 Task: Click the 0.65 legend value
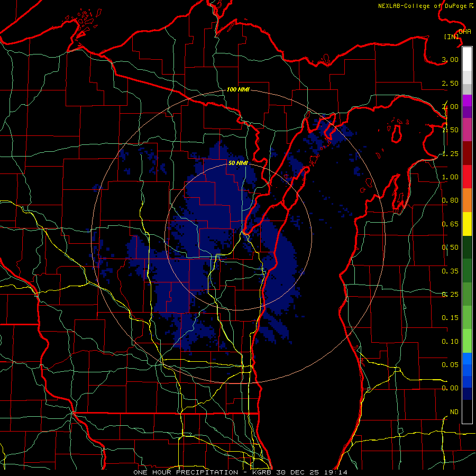(450, 224)
